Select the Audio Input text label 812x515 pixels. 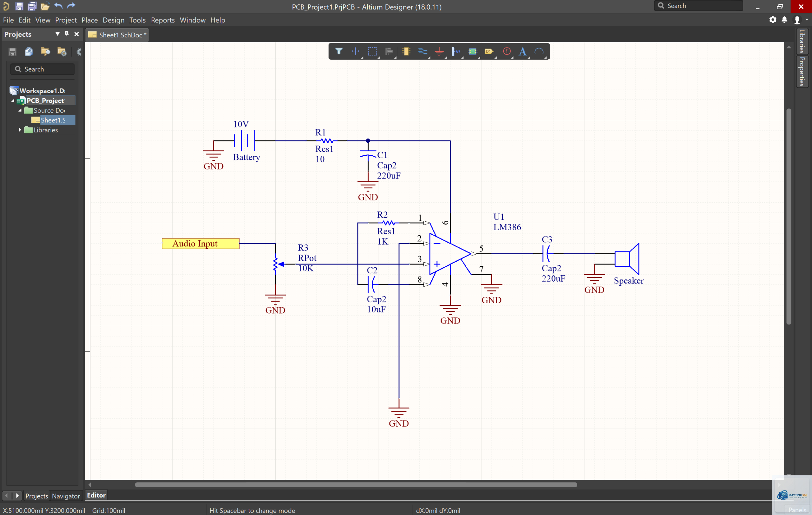[x=195, y=243]
